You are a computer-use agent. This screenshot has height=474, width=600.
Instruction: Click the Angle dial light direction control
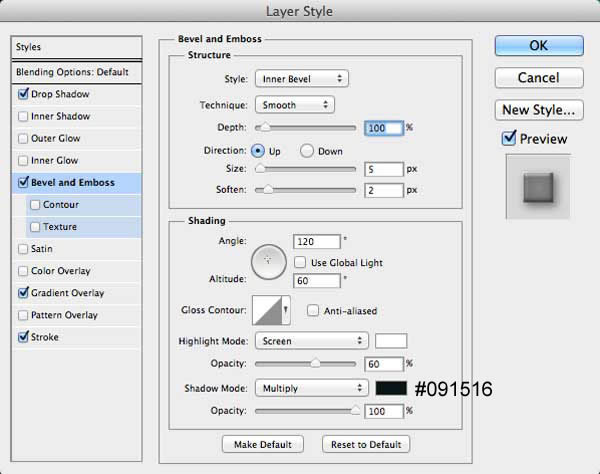269,262
